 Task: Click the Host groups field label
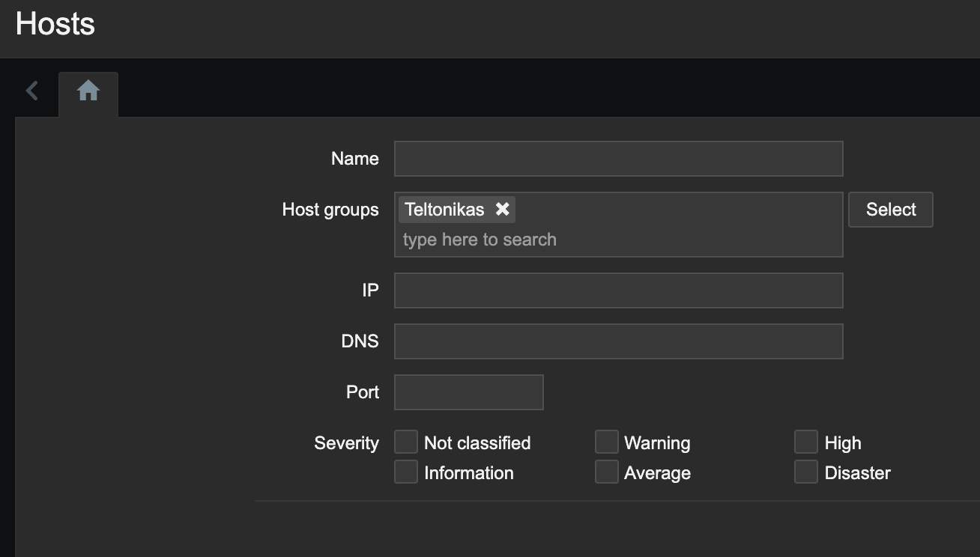point(330,210)
